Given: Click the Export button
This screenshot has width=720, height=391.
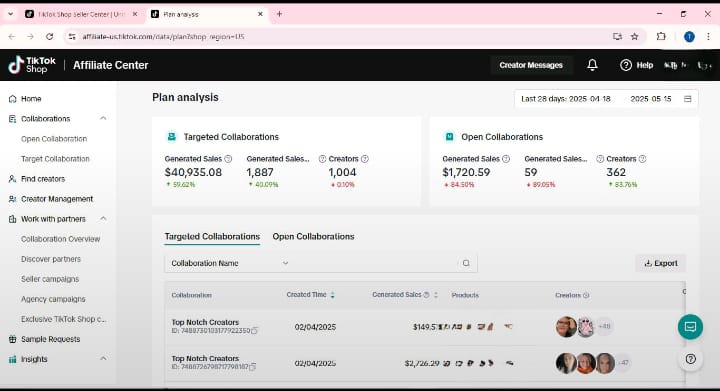Looking at the screenshot, I should 661,263.
